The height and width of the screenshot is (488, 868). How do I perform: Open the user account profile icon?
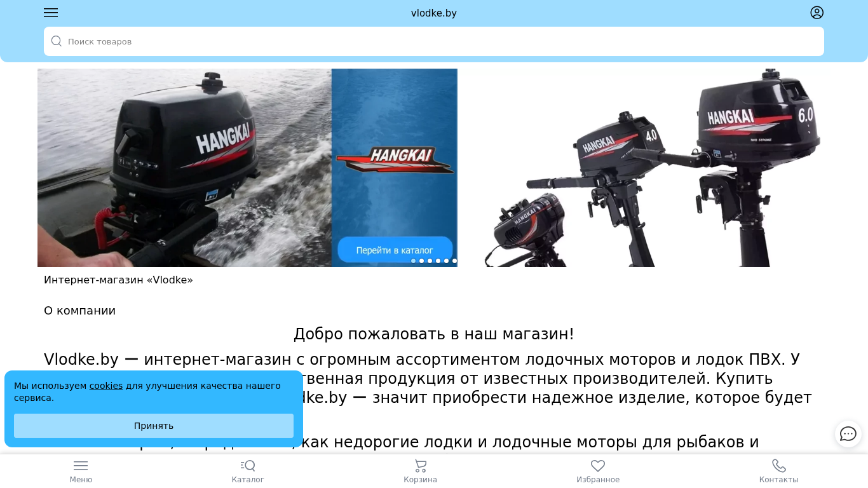817,13
